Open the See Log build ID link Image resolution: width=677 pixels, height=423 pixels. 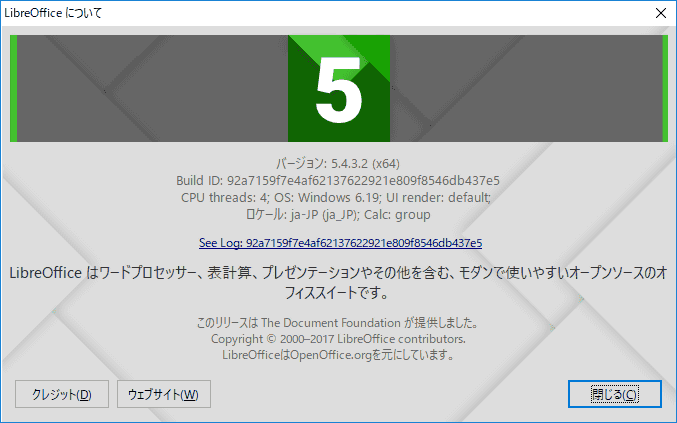tap(340, 243)
